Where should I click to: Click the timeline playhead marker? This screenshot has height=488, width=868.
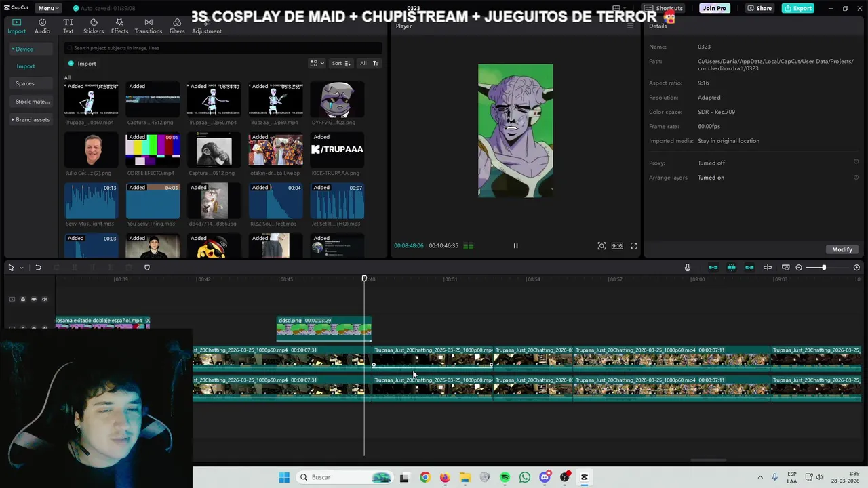click(x=364, y=279)
